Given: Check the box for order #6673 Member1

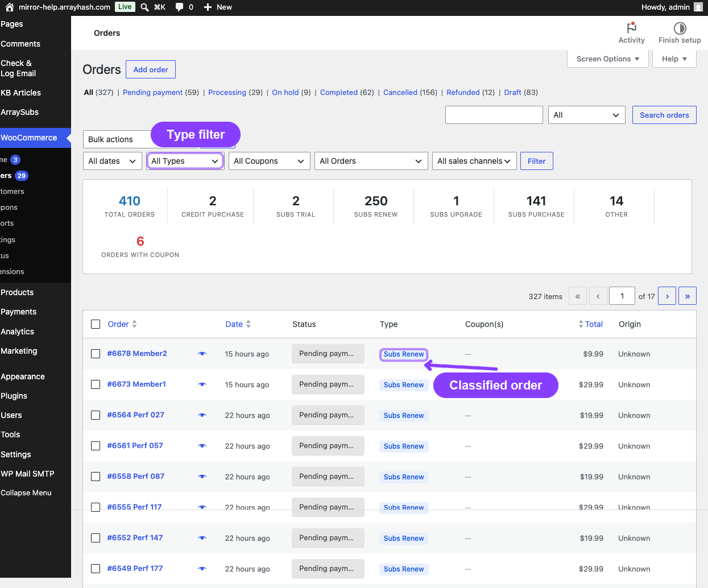Looking at the screenshot, I should [x=96, y=384].
